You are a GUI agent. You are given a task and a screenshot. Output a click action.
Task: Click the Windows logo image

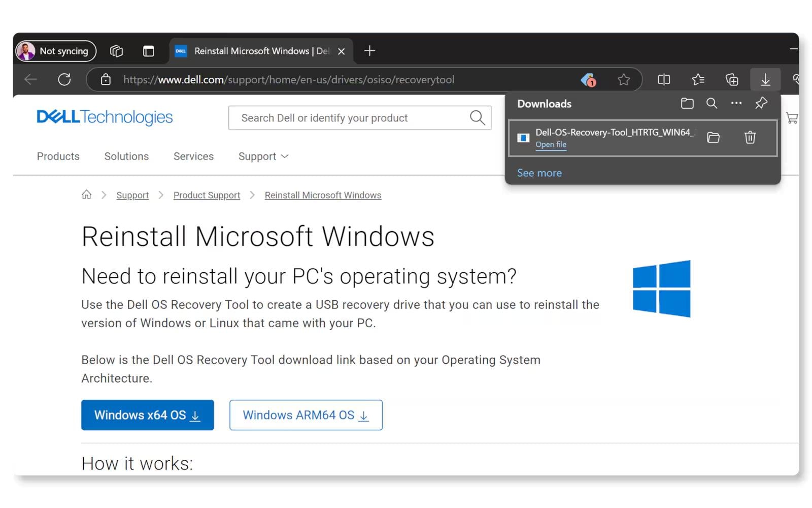point(662,289)
